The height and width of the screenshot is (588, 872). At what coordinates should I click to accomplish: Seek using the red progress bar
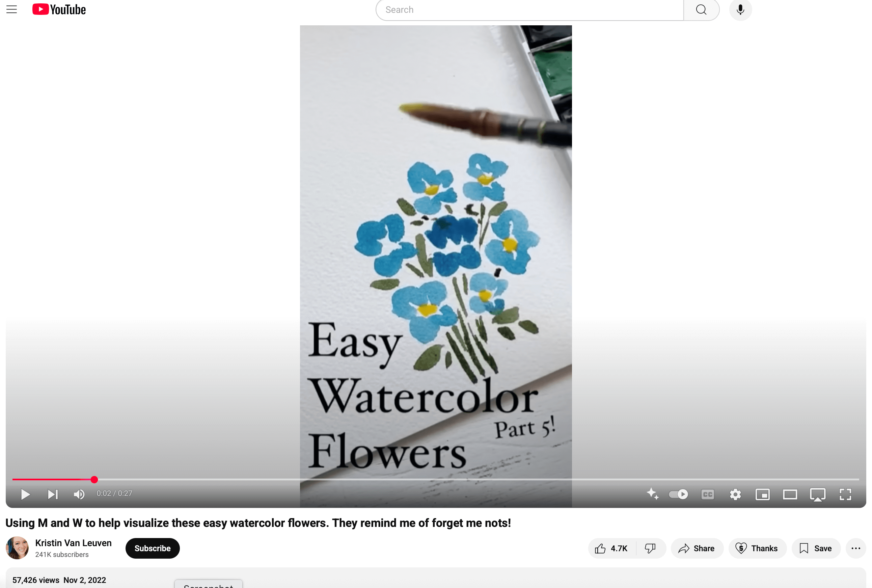pos(436,479)
